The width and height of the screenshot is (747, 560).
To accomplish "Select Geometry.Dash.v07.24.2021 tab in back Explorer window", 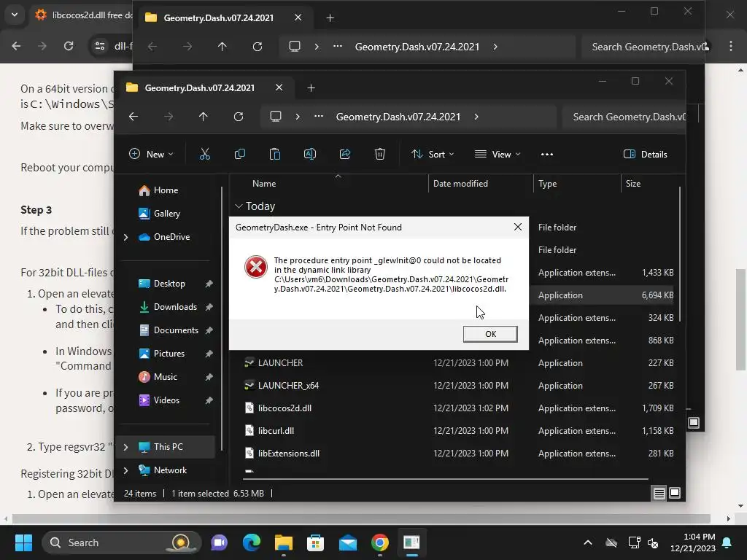I will (219, 18).
